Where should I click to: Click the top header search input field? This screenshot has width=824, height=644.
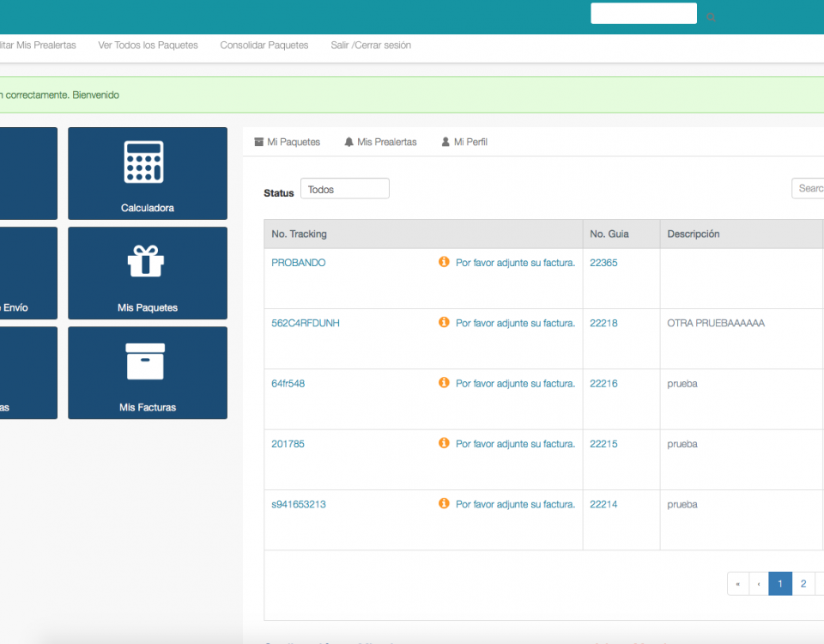tap(643, 14)
